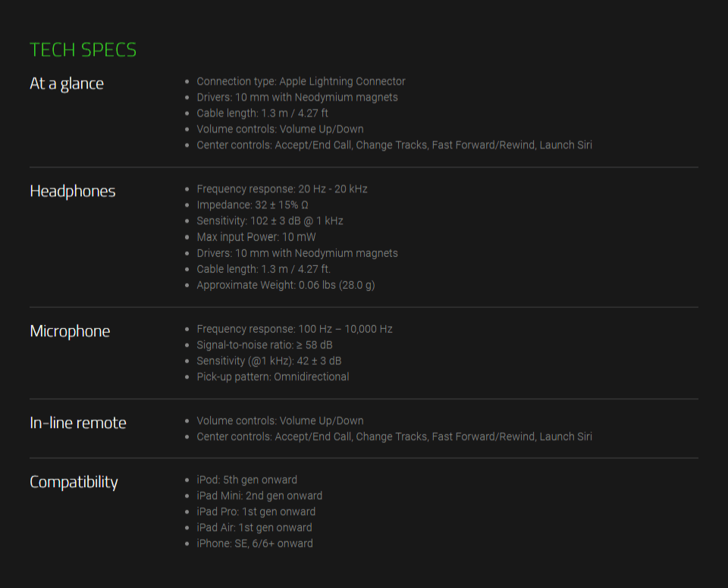728x588 pixels.
Task: Click Approximate Weight 0.06 lbs entry
Action: point(286,286)
